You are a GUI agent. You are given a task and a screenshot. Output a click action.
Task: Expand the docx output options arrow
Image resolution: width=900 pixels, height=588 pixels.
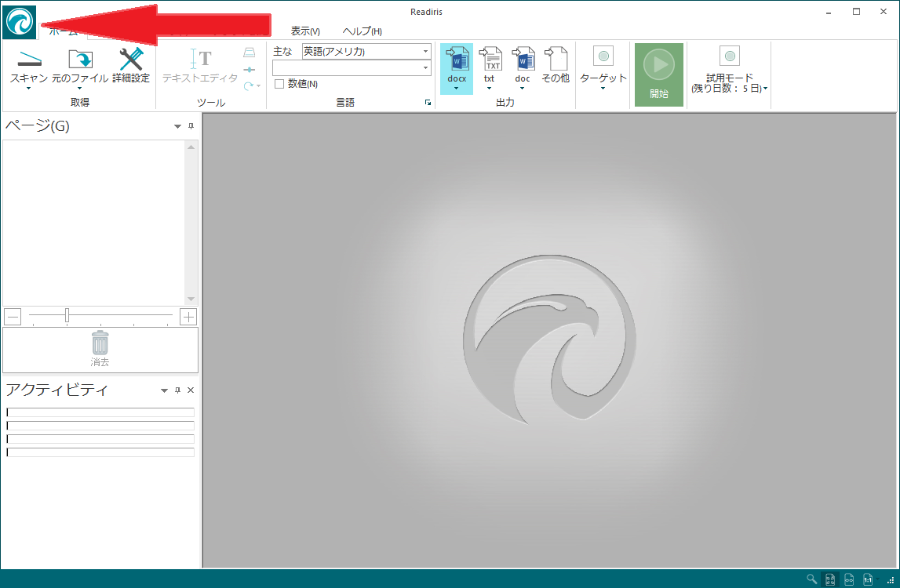click(457, 89)
